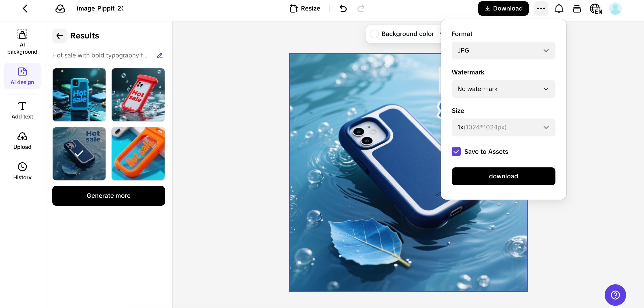644x308 pixels.
Task: Switch to the Add text tool
Action: click(22, 110)
